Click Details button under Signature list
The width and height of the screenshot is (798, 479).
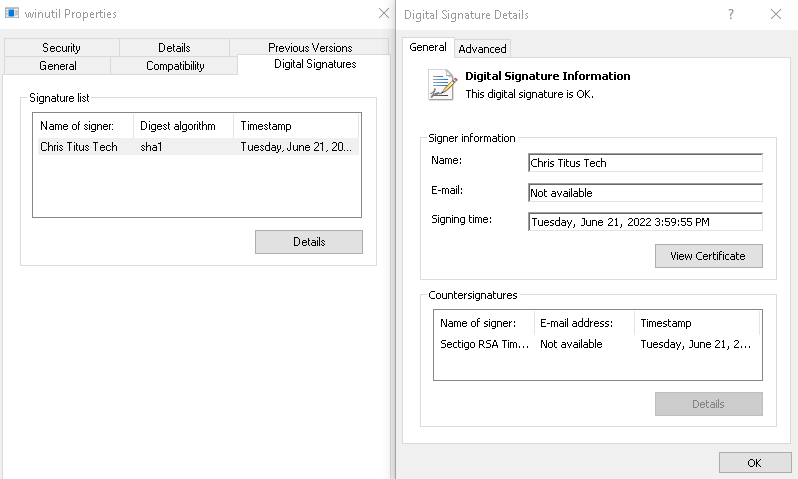(309, 242)
